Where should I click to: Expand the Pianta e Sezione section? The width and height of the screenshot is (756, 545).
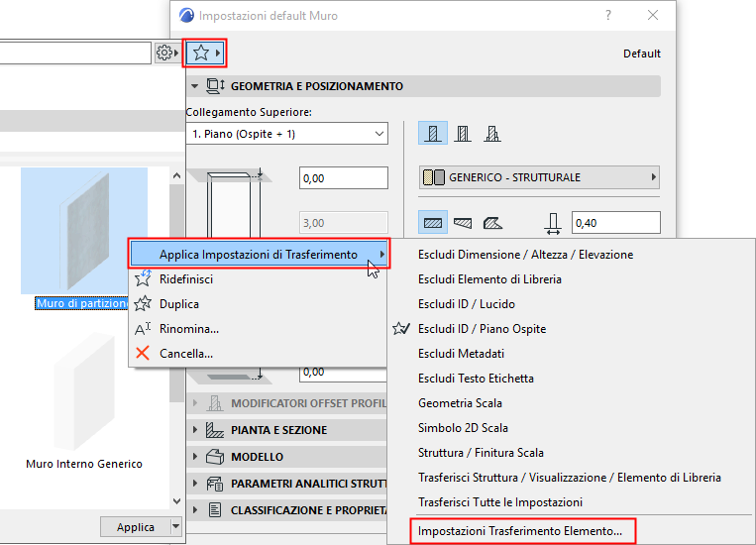tap(194, 430)
